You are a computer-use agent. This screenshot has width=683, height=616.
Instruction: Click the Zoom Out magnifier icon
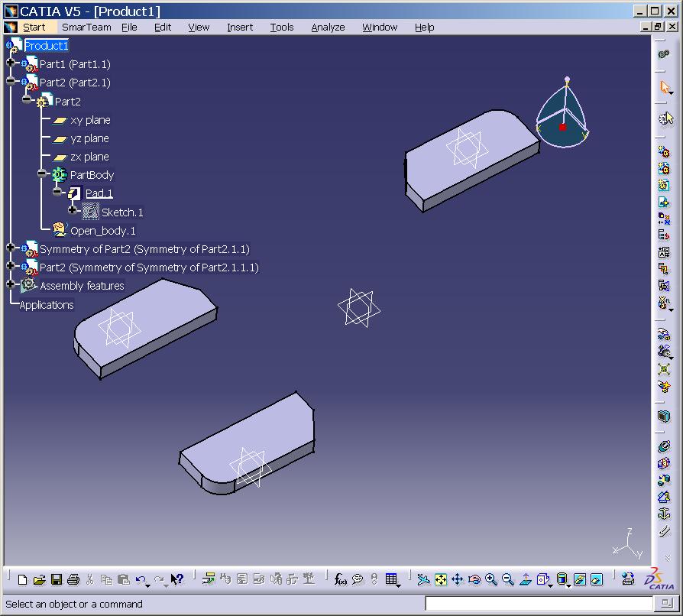click(507, 579)
